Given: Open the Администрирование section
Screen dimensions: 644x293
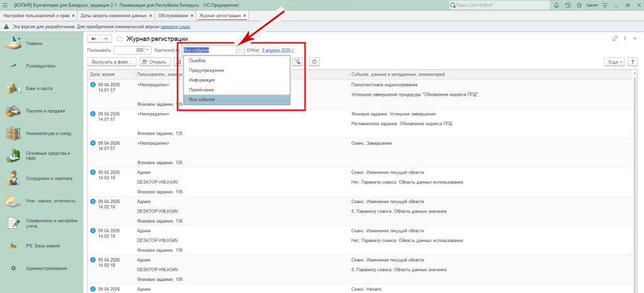Looking at the screenshot, I should (x=46, y=268).
